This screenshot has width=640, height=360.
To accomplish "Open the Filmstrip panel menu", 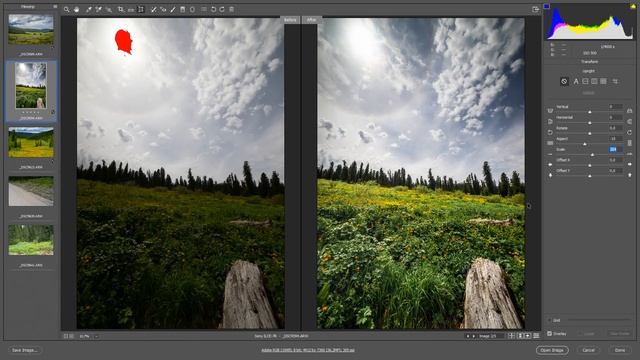I will (x=55, y=7).
